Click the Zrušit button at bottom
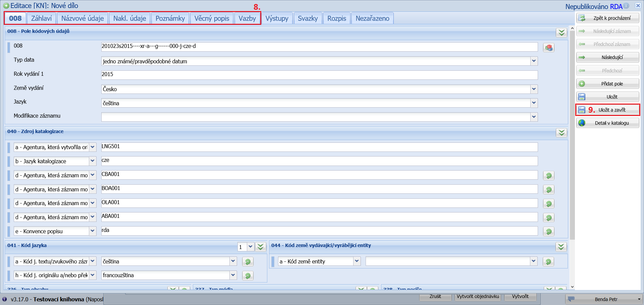Viewport: 644px width, 305px height. point(435,297)
